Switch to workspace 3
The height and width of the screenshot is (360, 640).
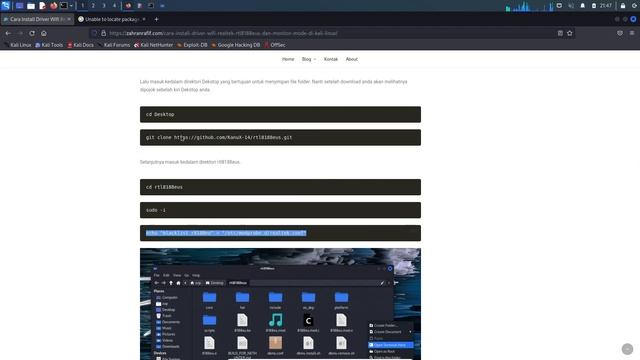[x=104, y=6]
